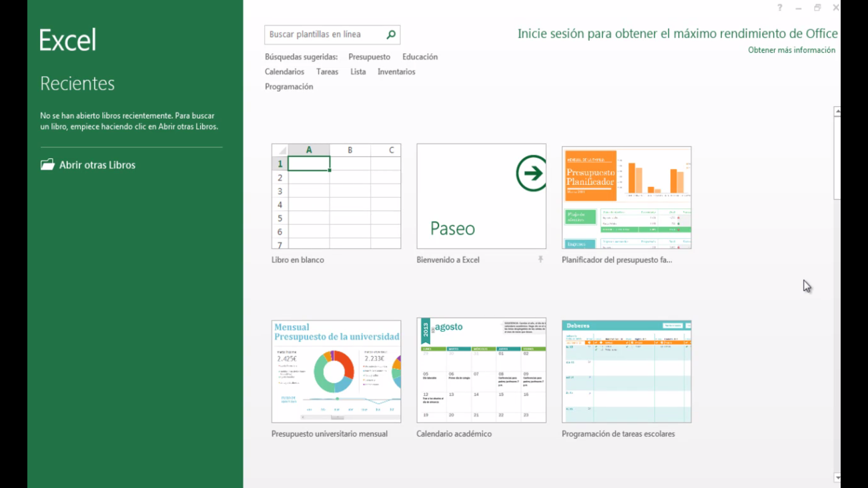This screenshot has width=868, height=488.
Task: Toggle pin on Bienvenido a Excel template
Action: (540, 260)
